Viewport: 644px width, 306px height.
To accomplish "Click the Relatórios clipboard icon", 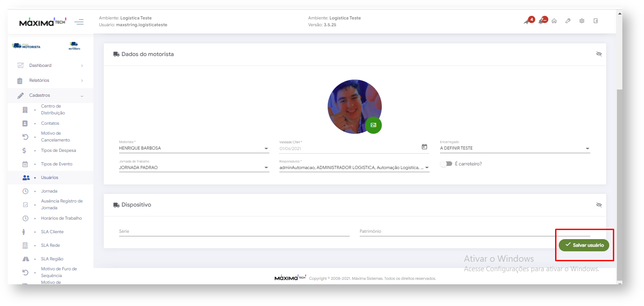I will (20, 81).
